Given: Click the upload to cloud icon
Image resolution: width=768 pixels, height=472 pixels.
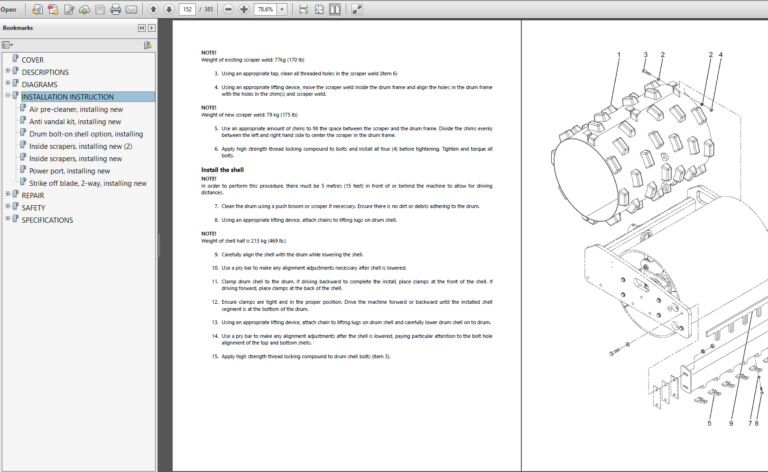Looking at the screenshot, I should (84, 9).
